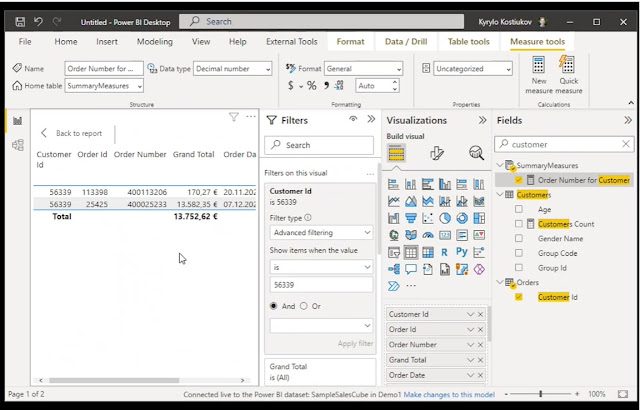This screenshot has height=410, width=640.
Task: Check the Group Id checkbox
Action: (519, 268)
